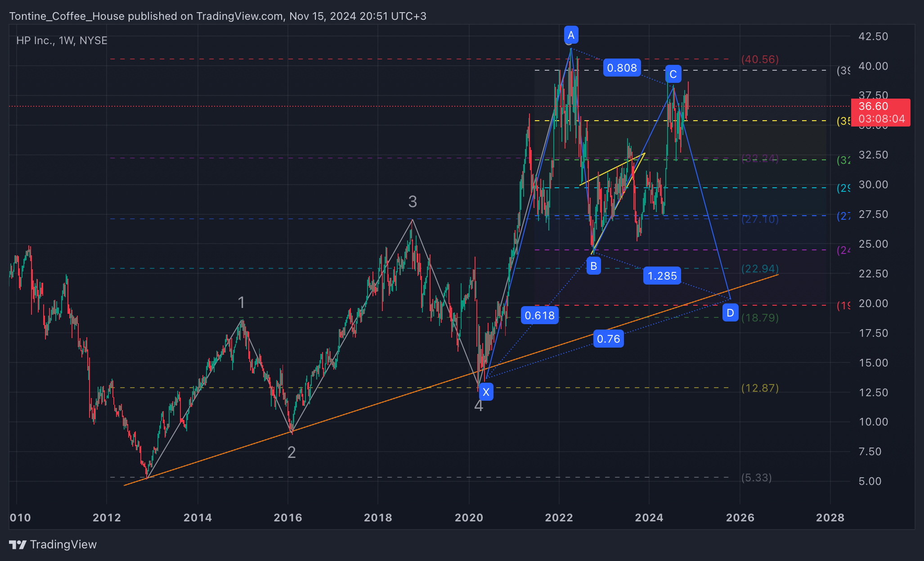Screen dimensions: 924x561
Task: Click the 40.00 price axis label
Action: 873,66
